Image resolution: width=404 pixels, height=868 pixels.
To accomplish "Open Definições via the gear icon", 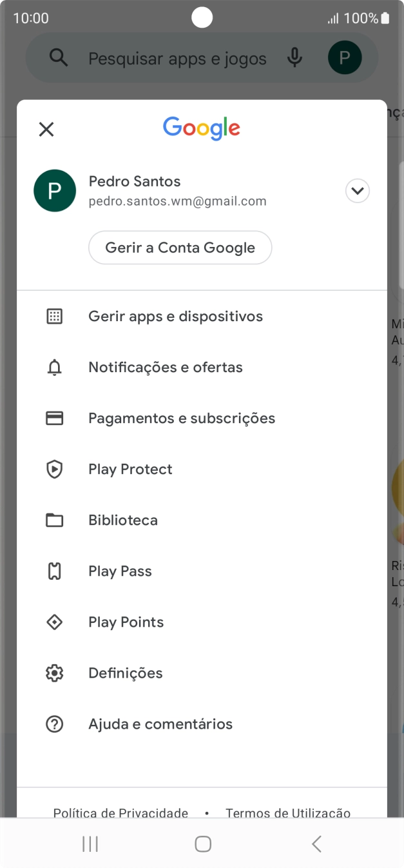I will click(55, 673).
